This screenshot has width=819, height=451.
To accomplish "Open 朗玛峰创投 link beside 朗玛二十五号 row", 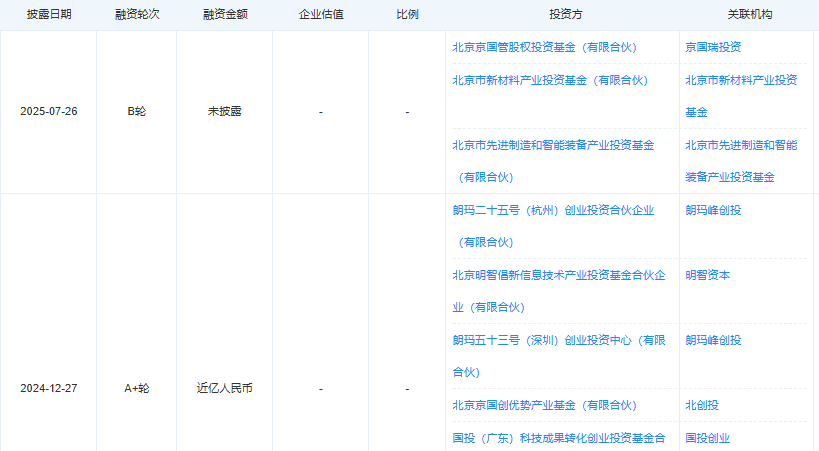I will tap(713, 211).
